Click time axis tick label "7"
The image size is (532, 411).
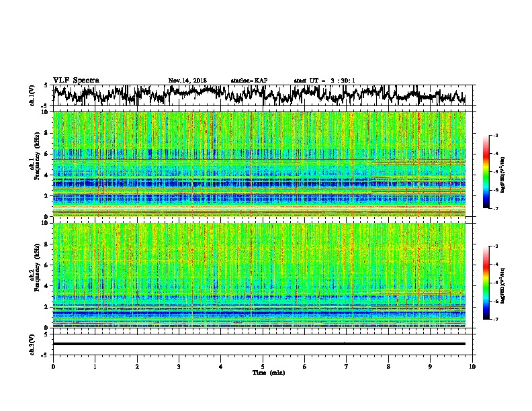pyautogui.click(x=347, y=367)
